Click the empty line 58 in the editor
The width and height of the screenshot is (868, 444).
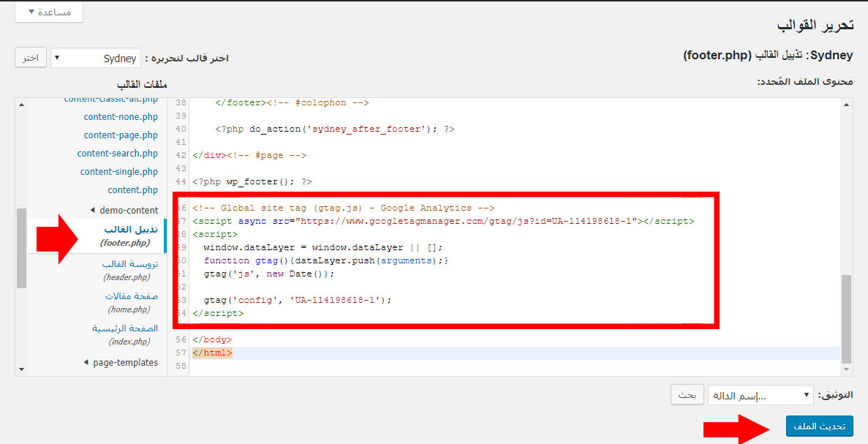tap(515, 366)
